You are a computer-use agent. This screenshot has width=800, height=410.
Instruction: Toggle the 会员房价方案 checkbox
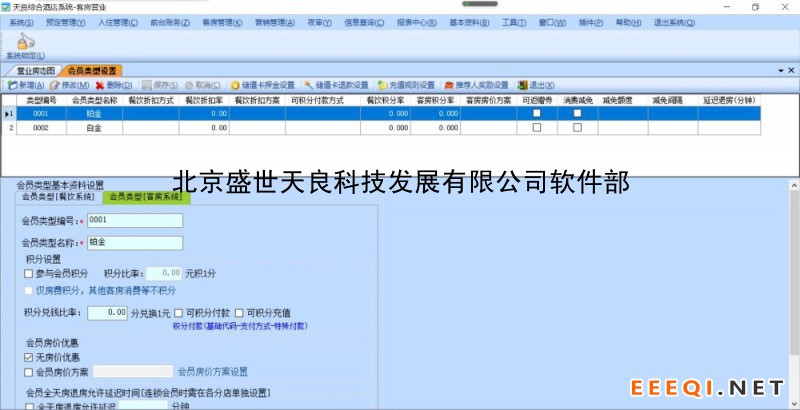[x=29, y=372]
